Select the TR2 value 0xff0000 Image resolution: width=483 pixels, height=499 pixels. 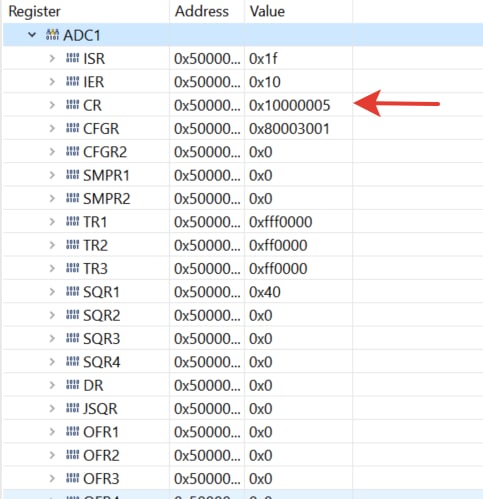(x=278, y=245)
